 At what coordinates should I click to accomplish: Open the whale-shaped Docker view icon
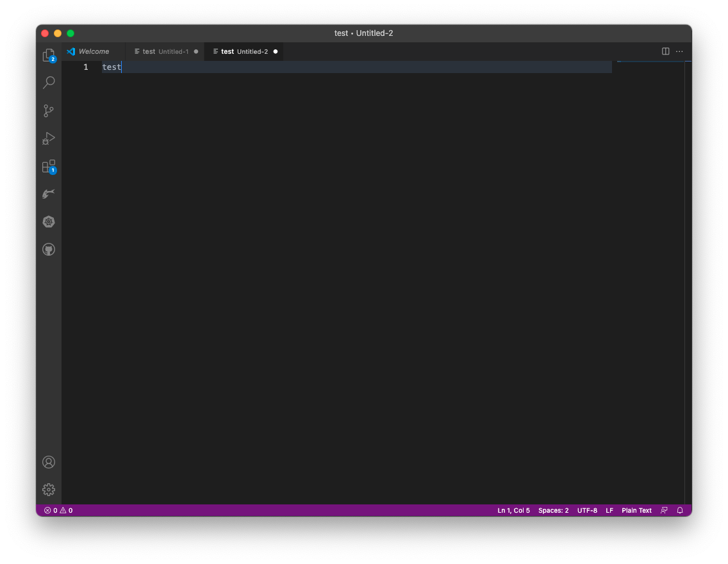[x=49, y=194]
